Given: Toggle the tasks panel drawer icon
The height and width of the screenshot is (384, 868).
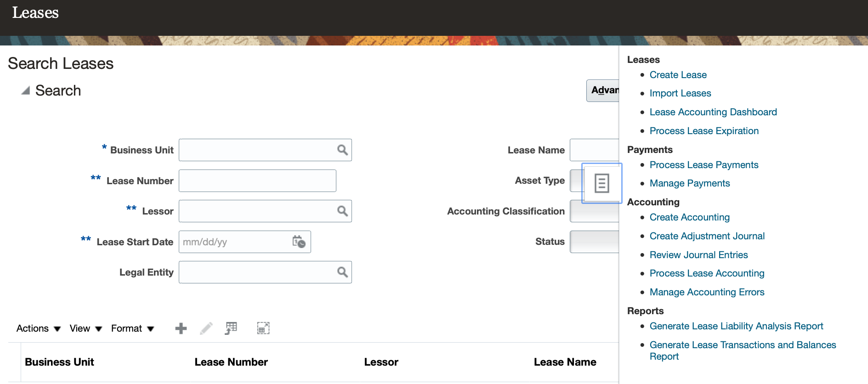Looking at the screenshot, I should (601, 183).
